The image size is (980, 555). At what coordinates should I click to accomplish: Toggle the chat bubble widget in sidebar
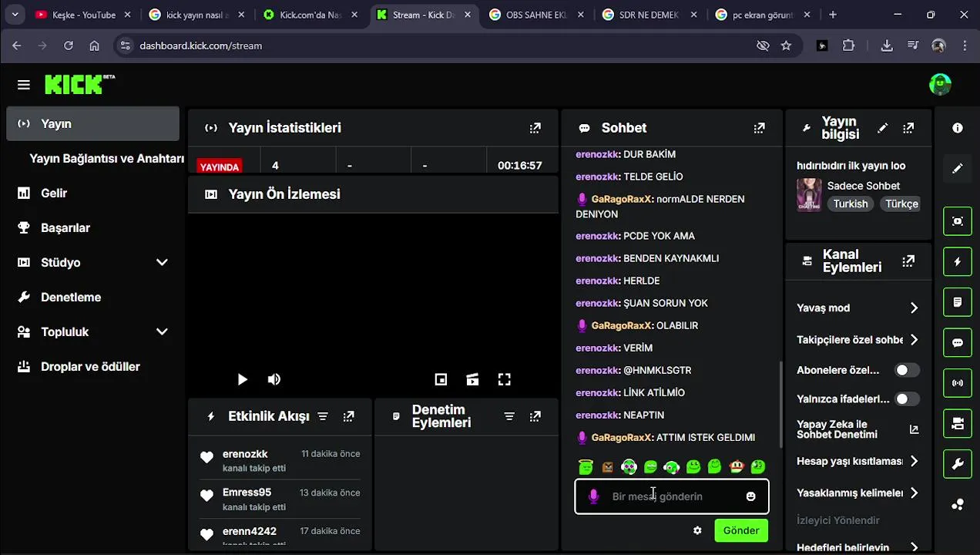(958, 342)
